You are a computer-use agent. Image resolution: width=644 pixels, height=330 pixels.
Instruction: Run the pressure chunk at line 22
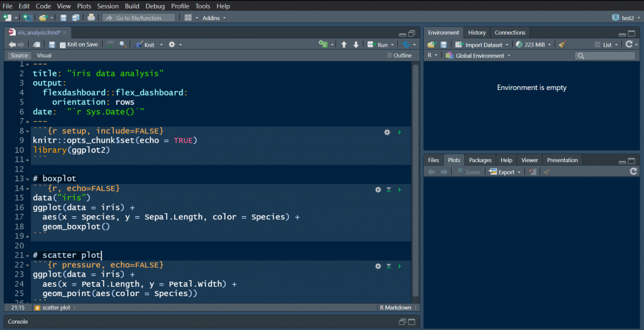[x=399, y=266]
